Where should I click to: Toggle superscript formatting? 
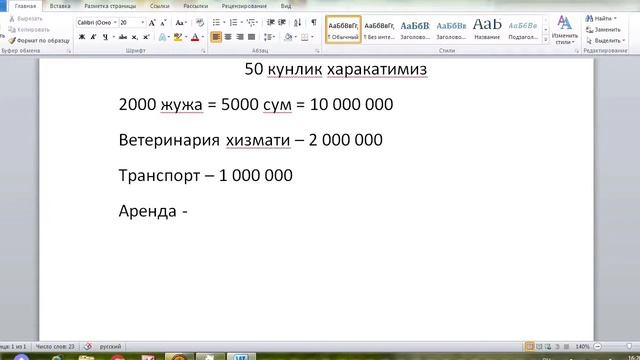pyautogui.click(x=147, y=37)
